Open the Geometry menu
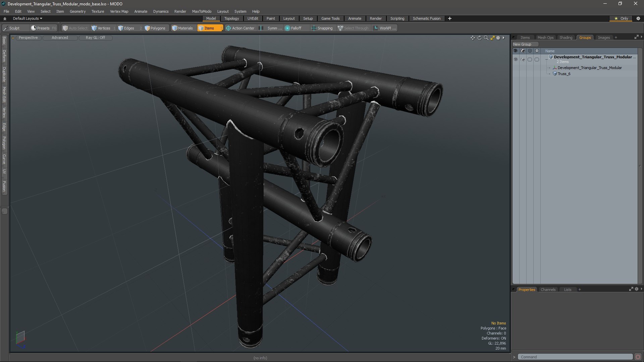 pyautogui.click(x=77, y=11)
